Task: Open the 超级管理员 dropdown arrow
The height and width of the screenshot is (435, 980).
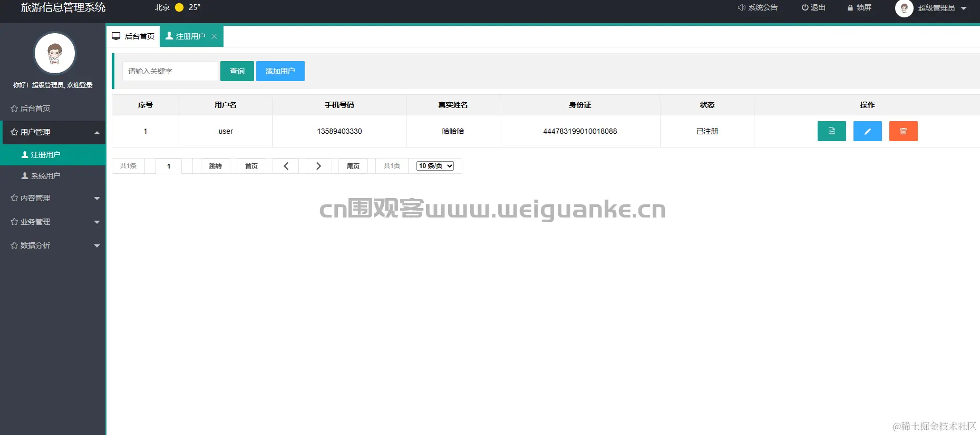Action: coord(964,8)
